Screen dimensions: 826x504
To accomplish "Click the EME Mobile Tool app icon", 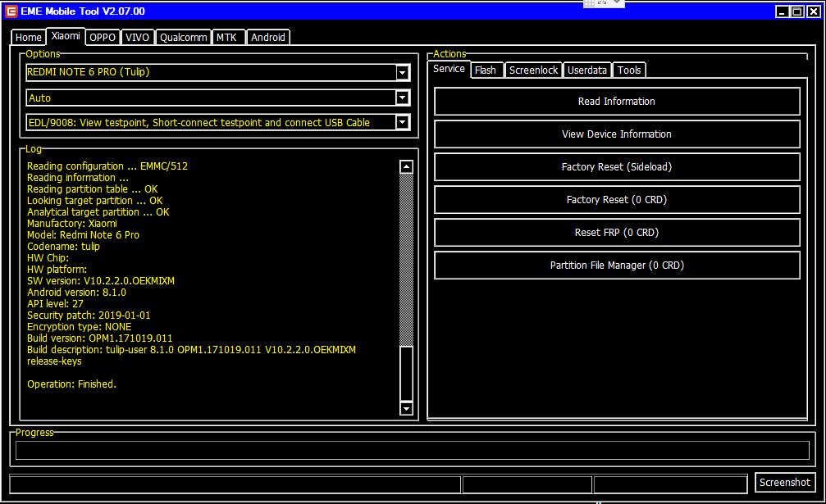I will coord(11,11).
